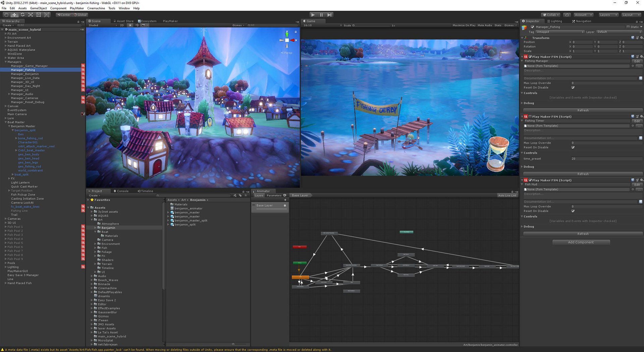The height and width of the screenshot is (352, 644).
Task: Switch to the Lighting tab
Action: click(554, 21)
